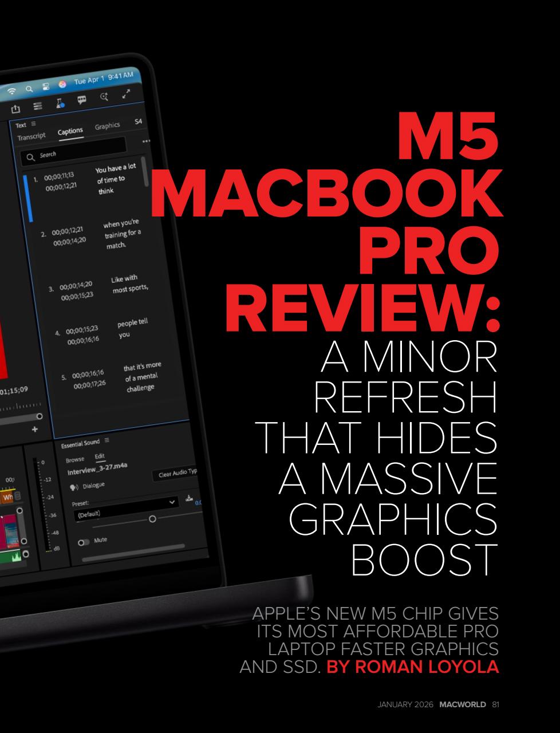Viewport: 560px width, 733px height.
Task: Click the preset intensity slider handle
Action: click(153, 519)
